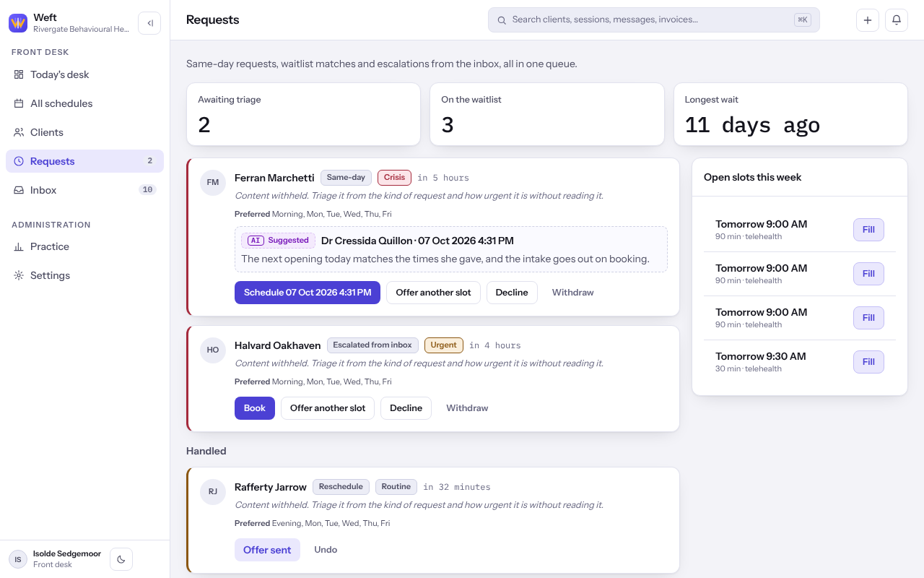Click the On the waitlist stat card

pos(547,114)
